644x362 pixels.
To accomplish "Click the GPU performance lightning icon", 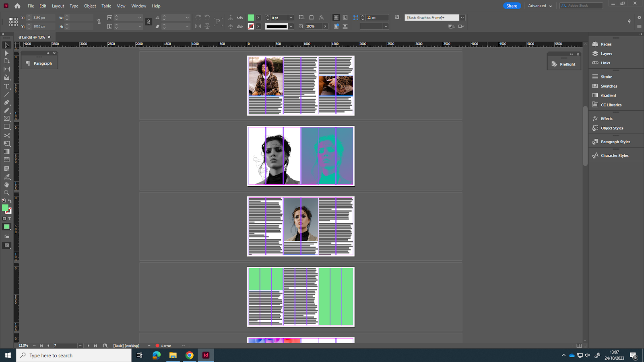I will [629, 21].
